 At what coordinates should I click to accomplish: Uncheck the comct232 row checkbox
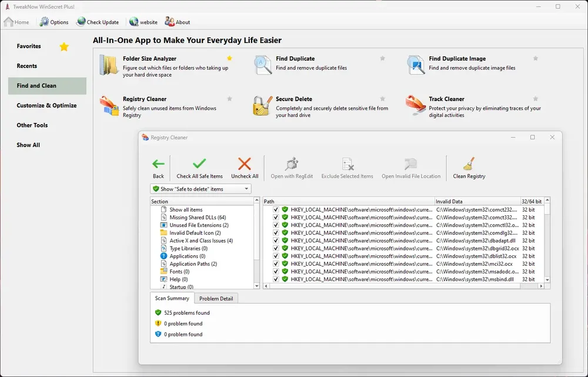pos(276,210)
